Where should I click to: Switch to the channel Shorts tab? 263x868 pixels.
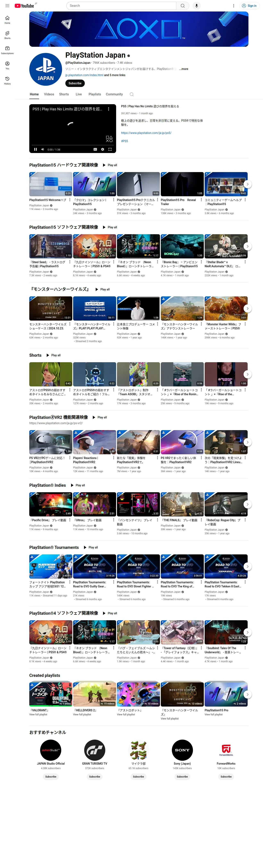[64, 94]
